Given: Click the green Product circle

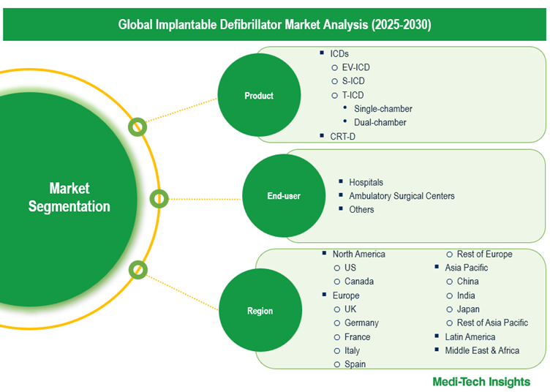Looking at the screenshot, I should coord(259,95).
